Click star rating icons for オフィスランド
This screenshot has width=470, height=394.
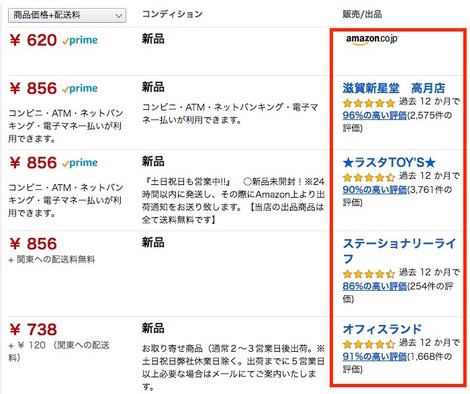click(x=369, y=344)
